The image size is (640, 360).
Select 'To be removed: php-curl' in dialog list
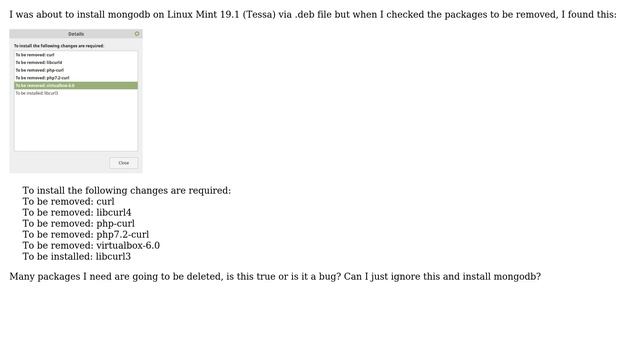(x=76, y=70)
